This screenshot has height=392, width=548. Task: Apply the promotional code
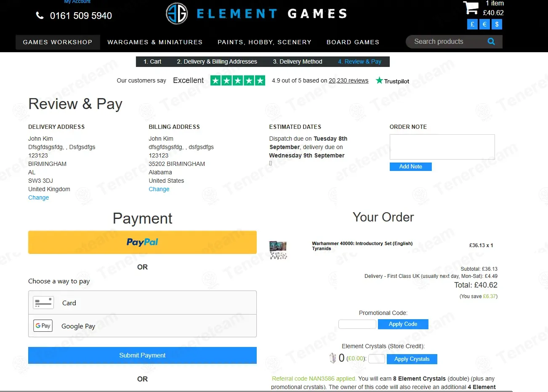(x=403, y=324)
